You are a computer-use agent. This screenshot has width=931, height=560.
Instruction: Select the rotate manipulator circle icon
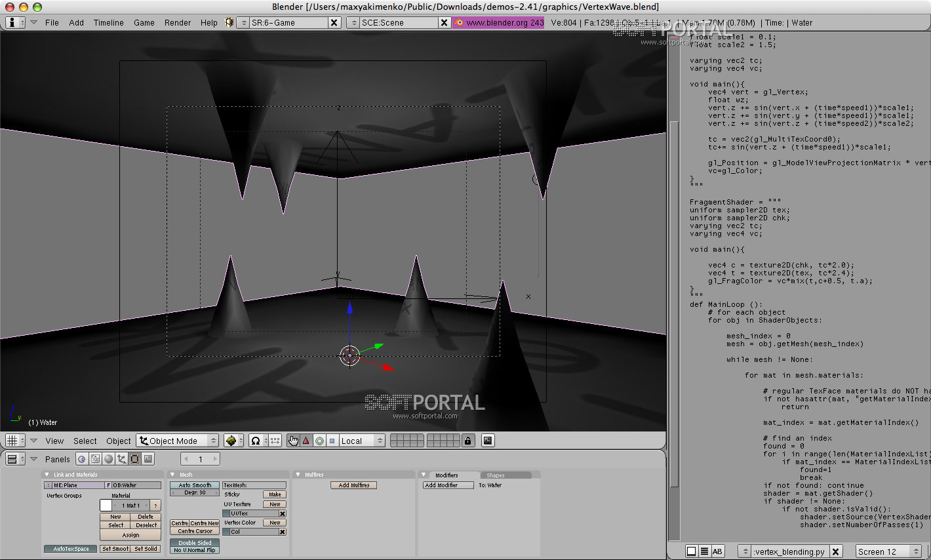click(319, 441)
